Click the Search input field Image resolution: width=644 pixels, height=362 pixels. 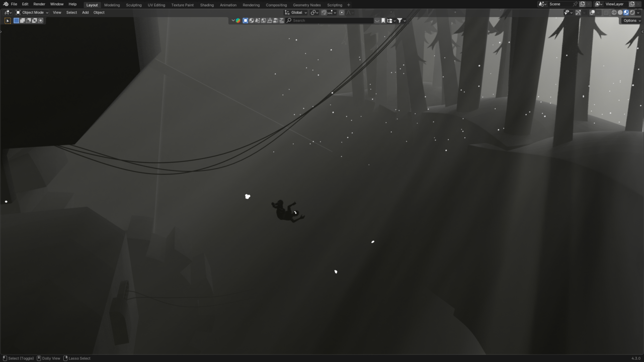[x=330, y=21]
